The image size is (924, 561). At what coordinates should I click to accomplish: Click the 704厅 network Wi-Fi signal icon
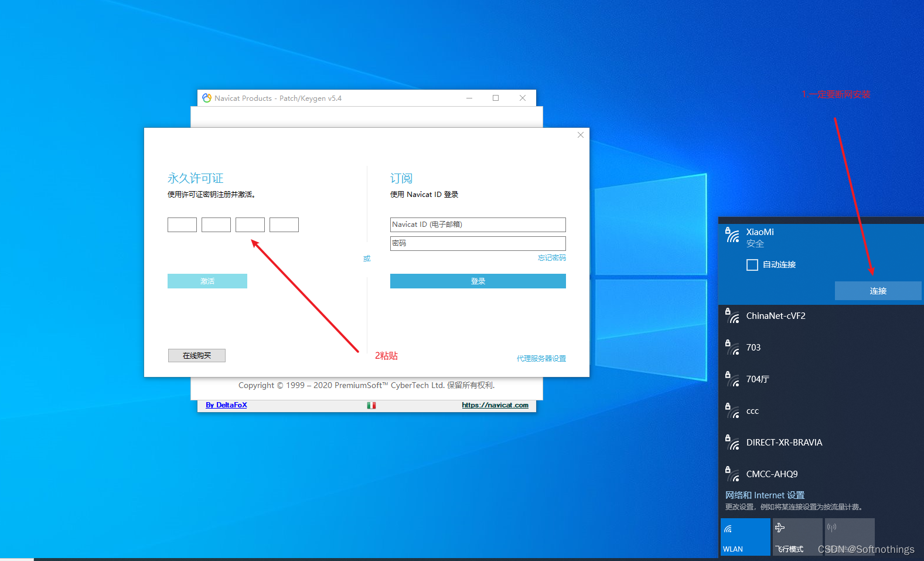pyautogui.click(x=732, y=379)
